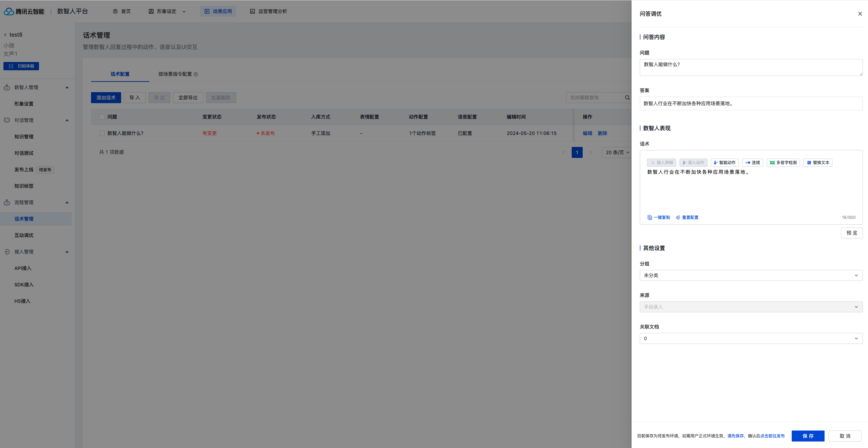The image size is (868, 448).
Task: Click the 保存 save button
Action: pyautogui.click(x=808, y=436)
